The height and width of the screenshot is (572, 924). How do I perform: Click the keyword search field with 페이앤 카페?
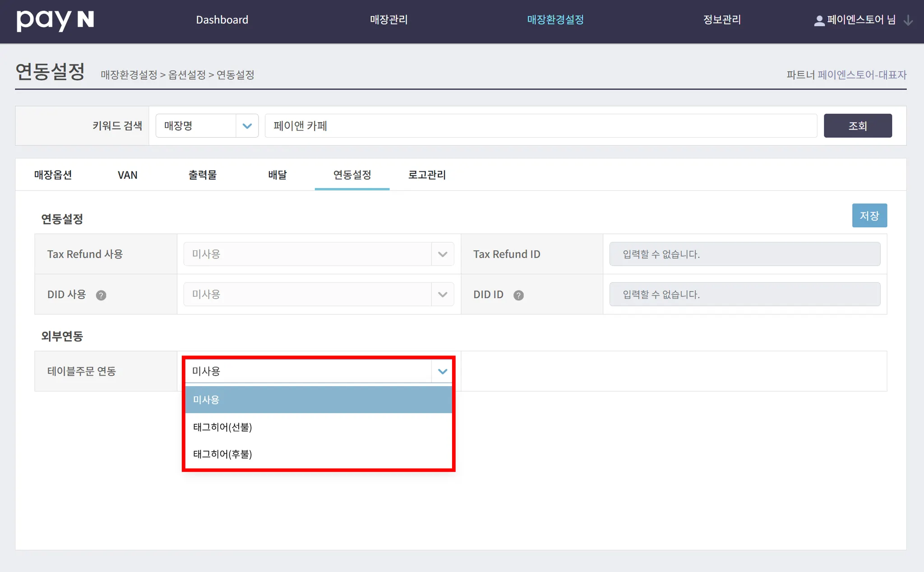[x=541, y=126]
